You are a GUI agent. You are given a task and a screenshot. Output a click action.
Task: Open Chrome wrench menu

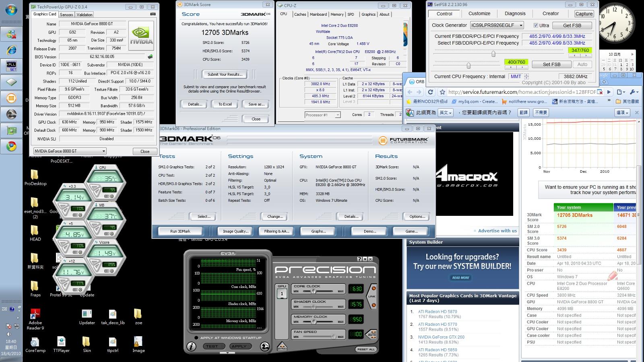634,92
